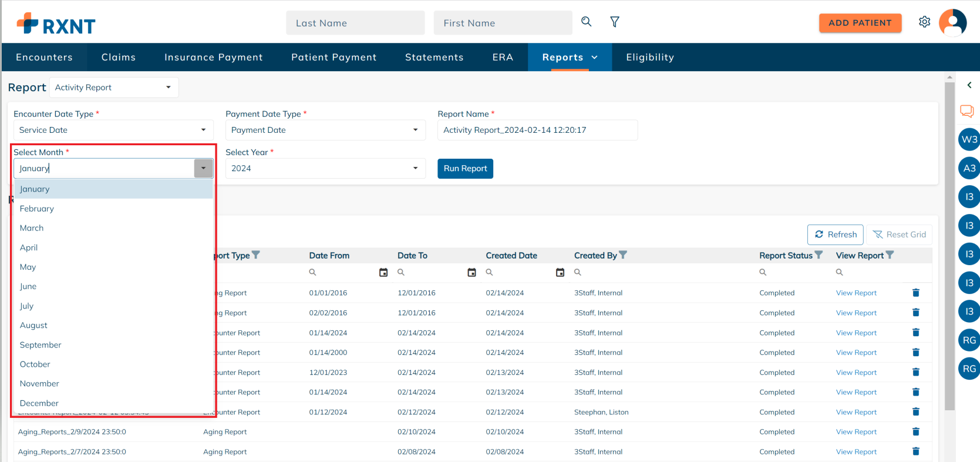Open settings gear icon
Screen dimensions: 980x462
pyautogui.click(x=924, y=22)
